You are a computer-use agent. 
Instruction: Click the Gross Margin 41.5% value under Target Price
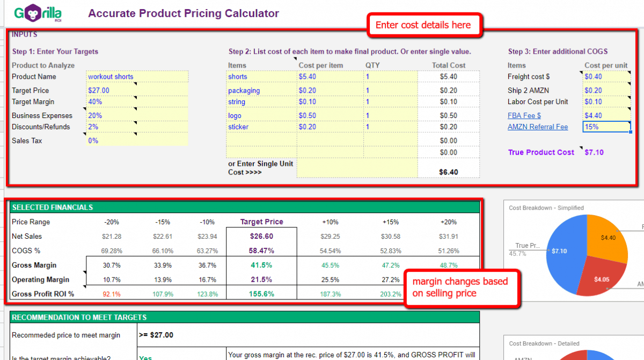click(261, 265)
